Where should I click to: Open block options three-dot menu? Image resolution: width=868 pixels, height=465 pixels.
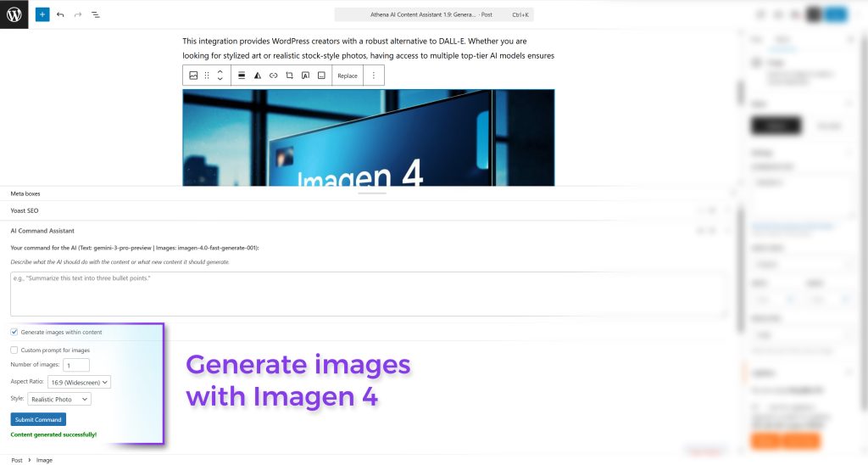tap(374, 76)
